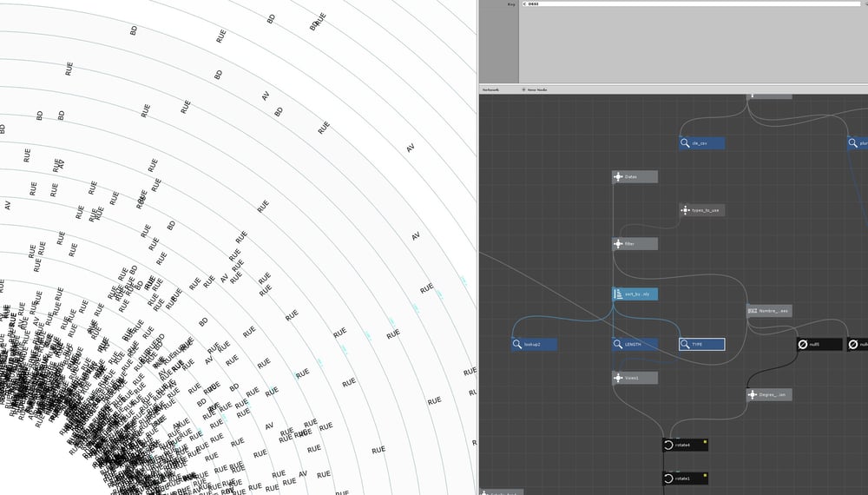The width and height of the screenshot is (868, 495).
Task: Select the TYPE lookup node icon
Action: pyautogui.click(x=685, y=345)
